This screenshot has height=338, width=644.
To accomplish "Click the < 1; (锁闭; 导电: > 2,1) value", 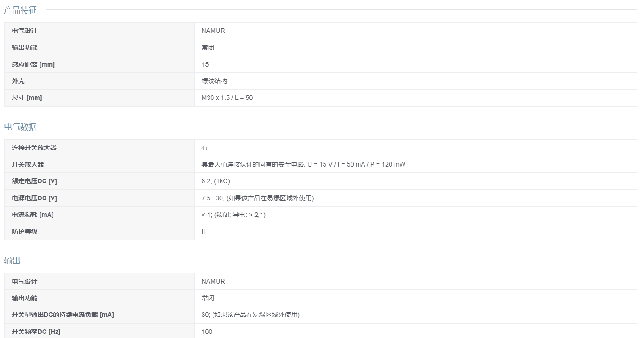I will (233, 215).
